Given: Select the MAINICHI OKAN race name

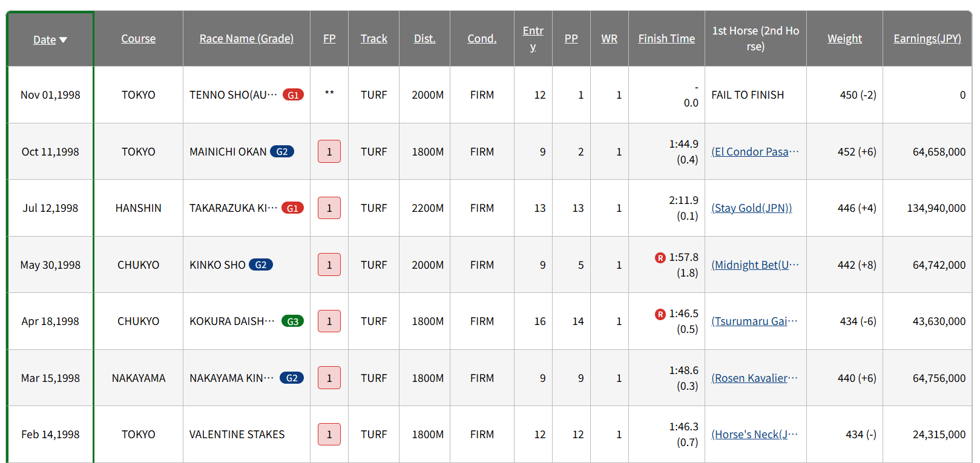Looking at the screenshot, I should click(x=228, y=152).
